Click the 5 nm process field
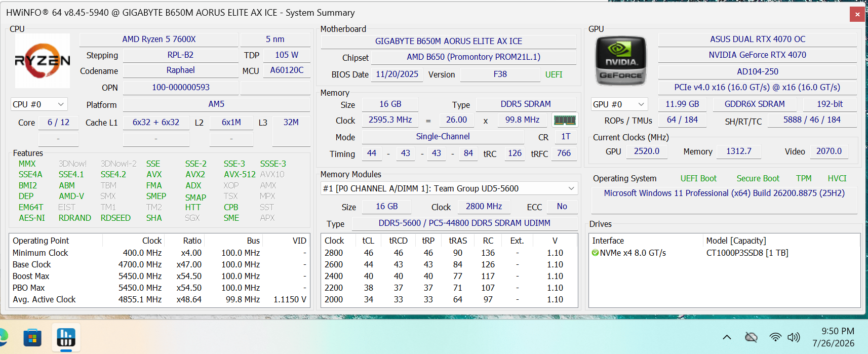 (275, 40)
